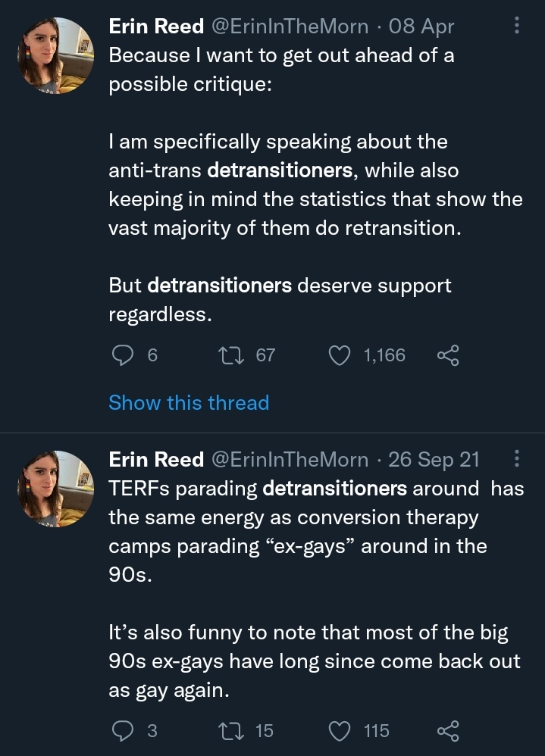The height and width of the screenshot is (756, 545).
Task: Open the 26 Sep 21 timestamp
Action: tap(434, 459)
